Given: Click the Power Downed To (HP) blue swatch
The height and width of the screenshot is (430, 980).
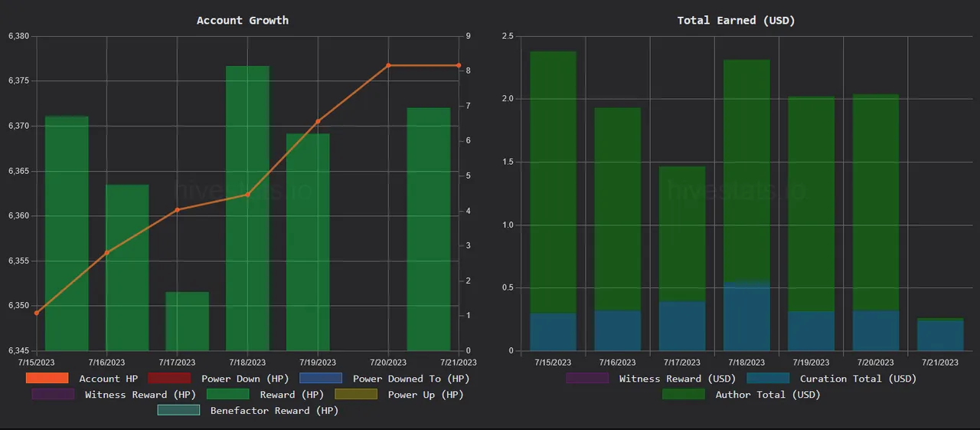Looking at the screenshot, I should point(321,378).
